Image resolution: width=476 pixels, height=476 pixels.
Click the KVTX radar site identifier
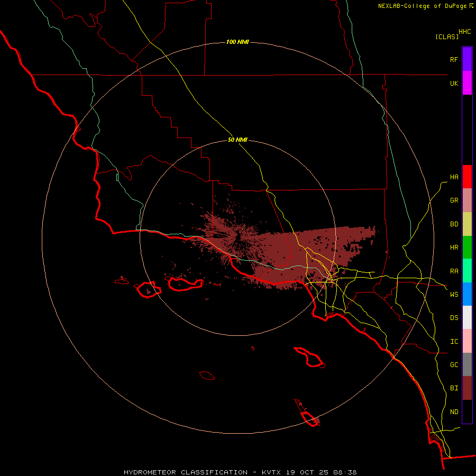point(271,472)
